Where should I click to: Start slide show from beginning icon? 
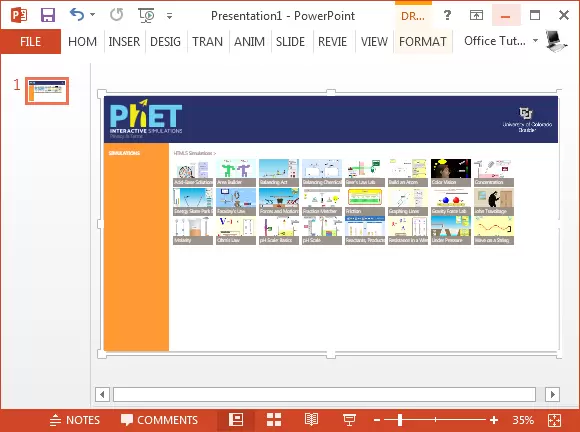[146, 16]
